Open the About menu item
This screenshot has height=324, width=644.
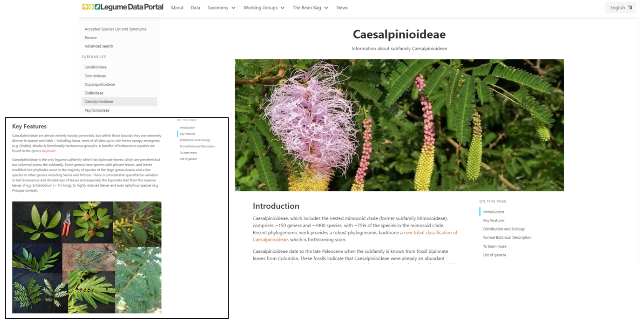coord(177,8)
